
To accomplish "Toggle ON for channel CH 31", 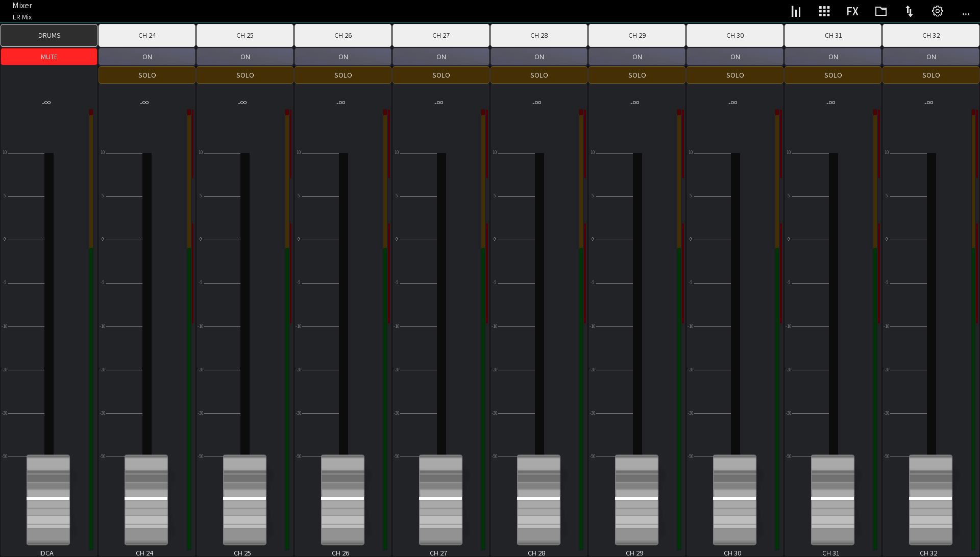I will coord(832,57).
